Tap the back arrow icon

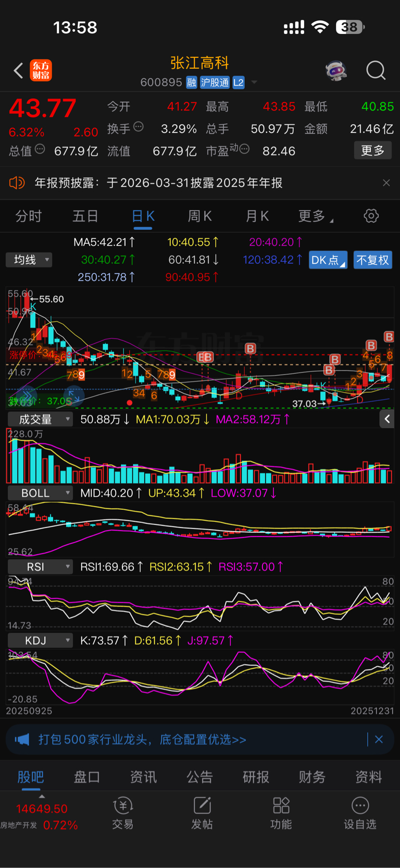tap(19, 70)
